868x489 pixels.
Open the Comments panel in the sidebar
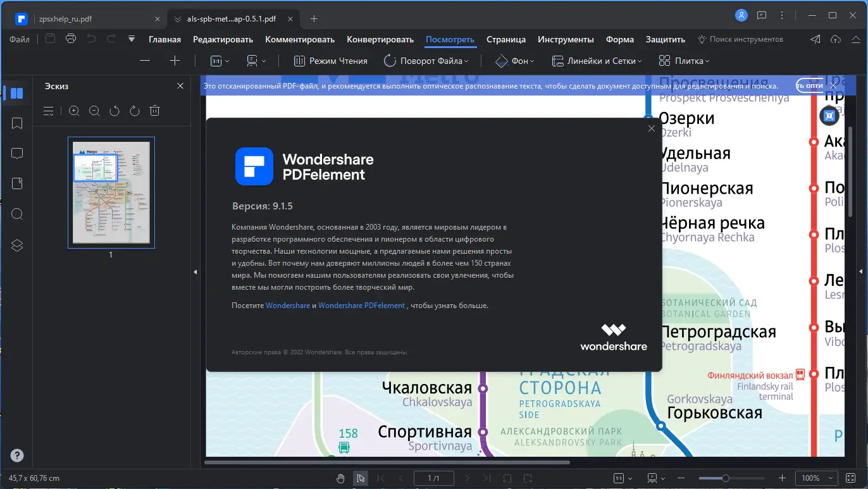click(16, 153)
